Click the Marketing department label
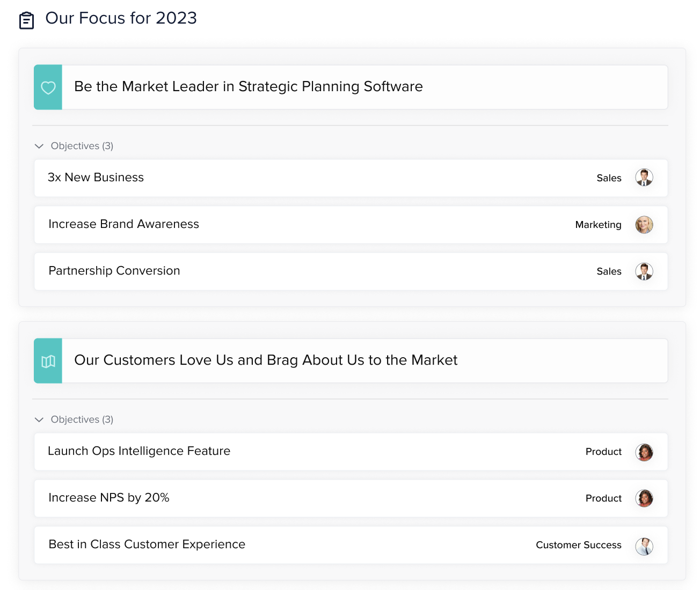 [x=598, y=225]
